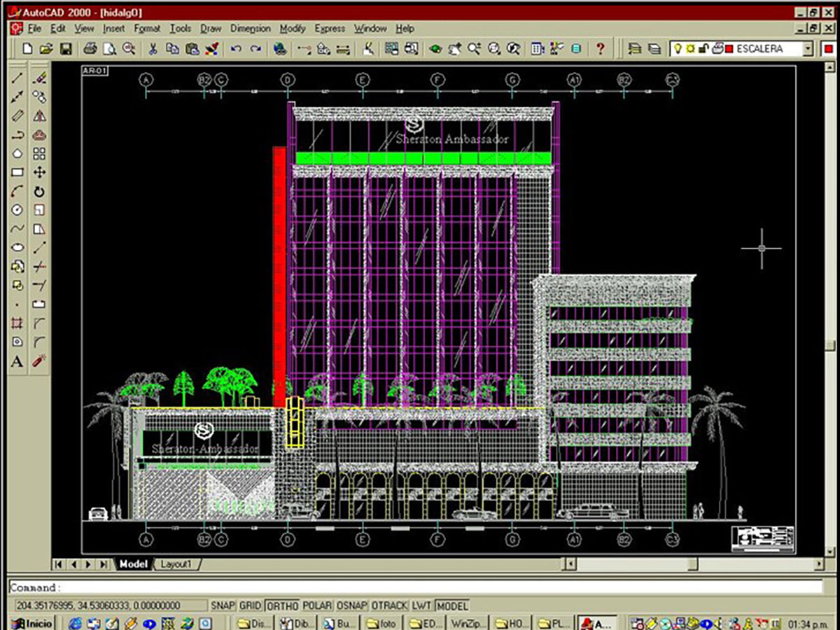Image resolution: width=840 pixels, height=630 pixels.
Task: Select the Circle tool
Action: coord(17,210)
